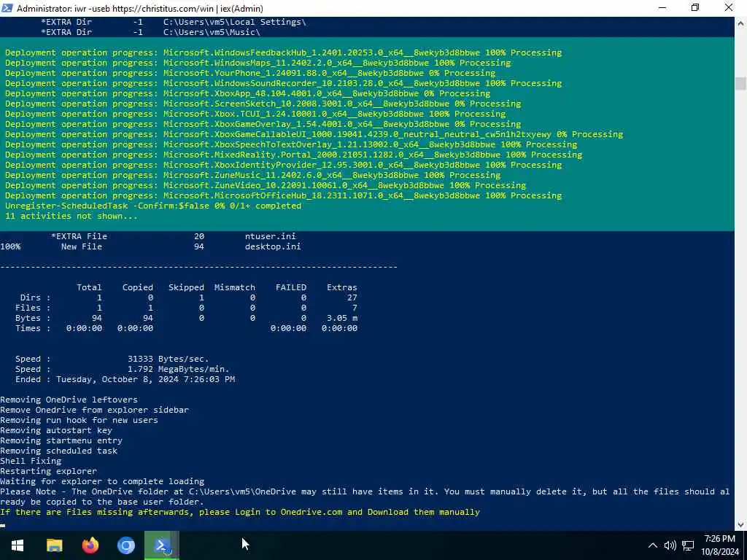
Task: Open the blue circular browser taskbar icon
Action: [x=125, y=545]
